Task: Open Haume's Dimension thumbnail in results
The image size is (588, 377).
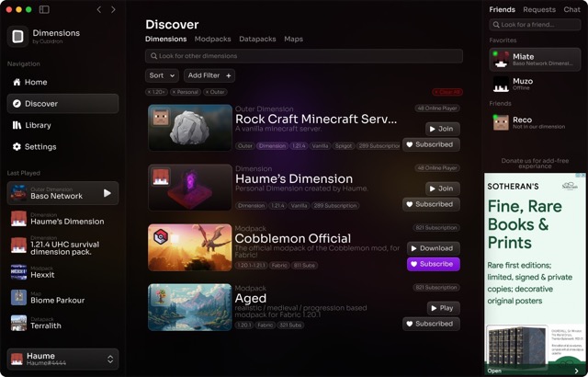Action: 190,188
